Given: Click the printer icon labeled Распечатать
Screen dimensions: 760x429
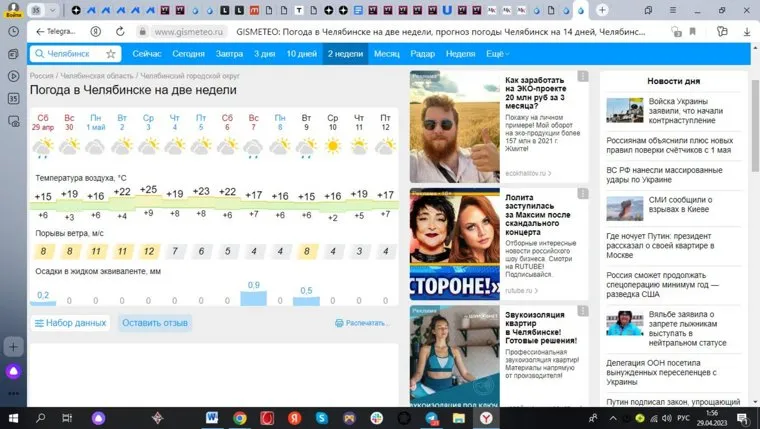Looking at the screenshot, I should click(361, 323).
